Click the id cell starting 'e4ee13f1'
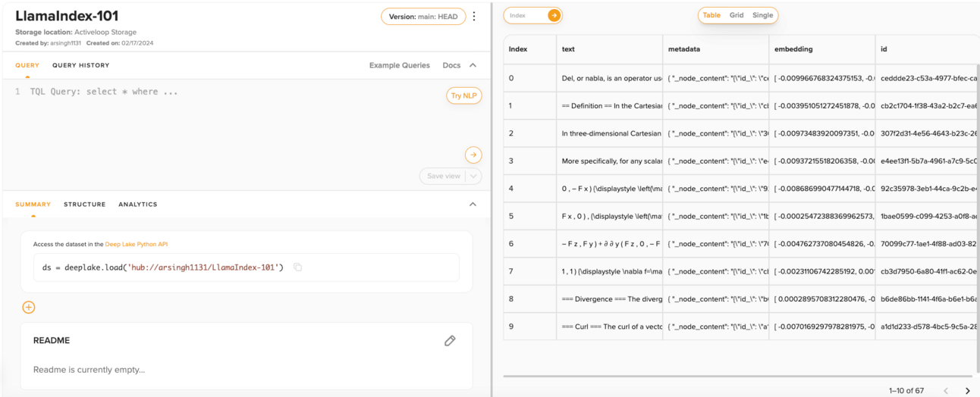980x397 pixels. tap(927, 161)
